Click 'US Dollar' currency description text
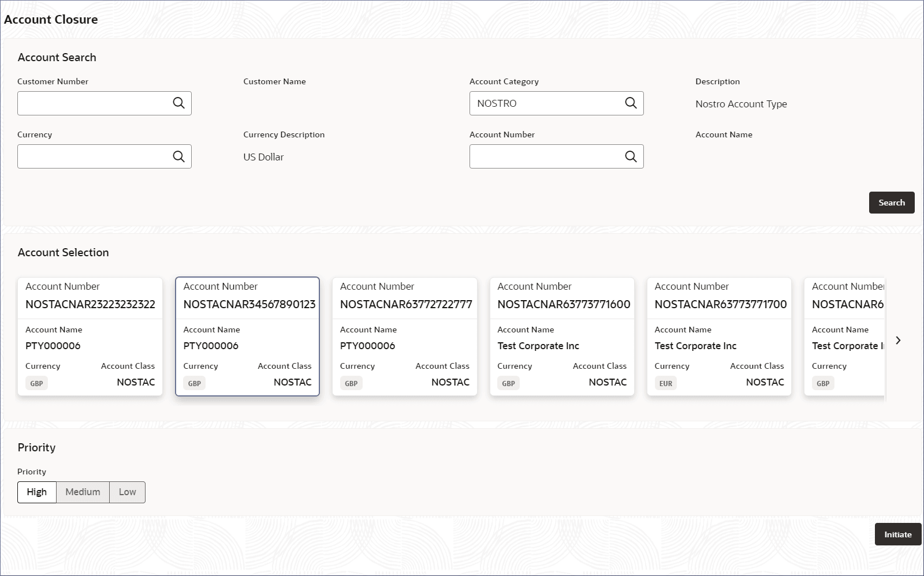 click(263, 157)
